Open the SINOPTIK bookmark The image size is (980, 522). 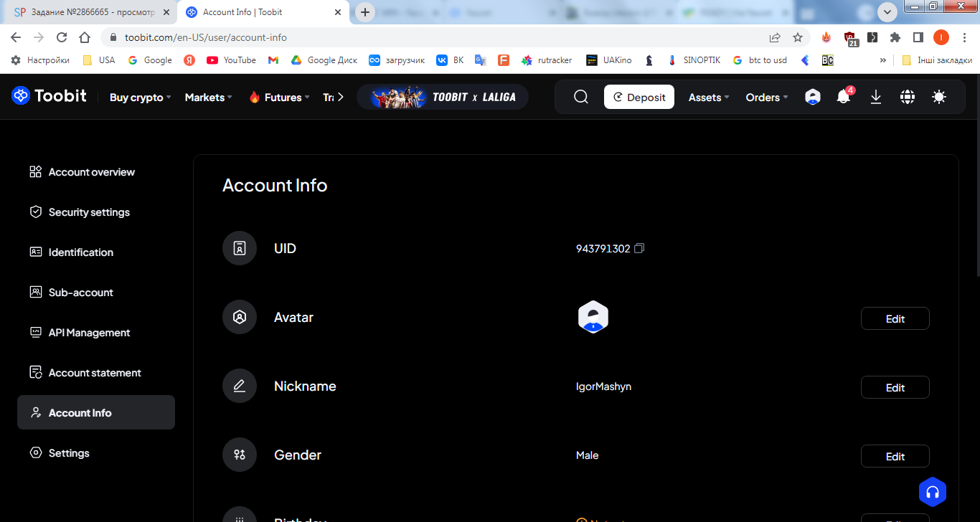(693, 60)
